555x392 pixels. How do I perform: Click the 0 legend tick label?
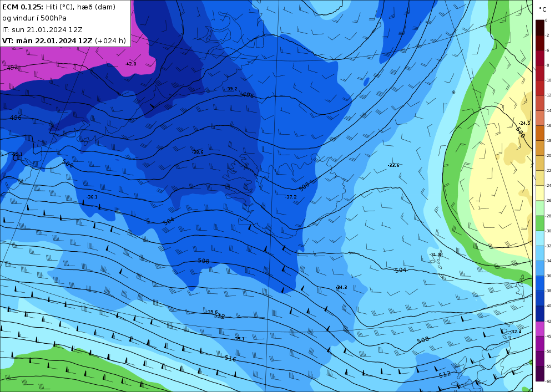point(547,20)
